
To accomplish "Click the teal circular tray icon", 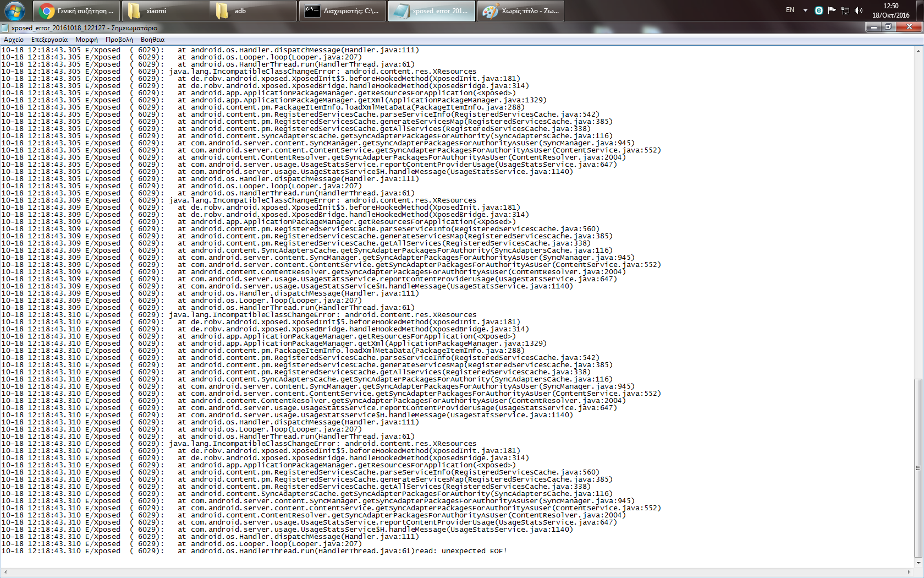I will (818, 10).
